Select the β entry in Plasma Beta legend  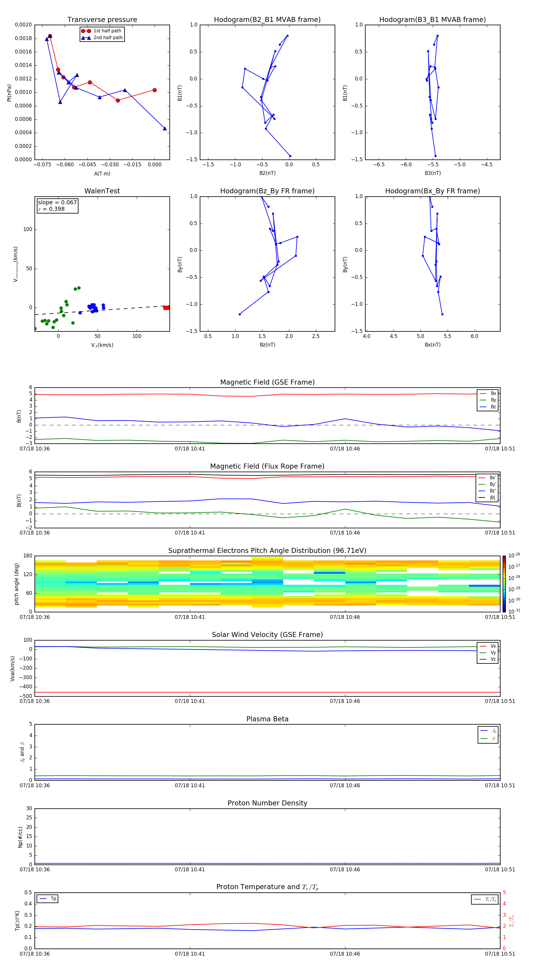point(488,739)
